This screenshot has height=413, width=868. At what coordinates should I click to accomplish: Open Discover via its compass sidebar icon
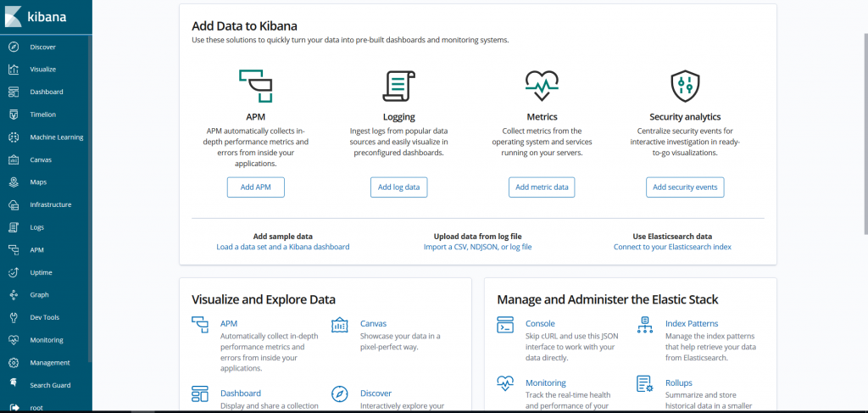click(x=14, y=47)
